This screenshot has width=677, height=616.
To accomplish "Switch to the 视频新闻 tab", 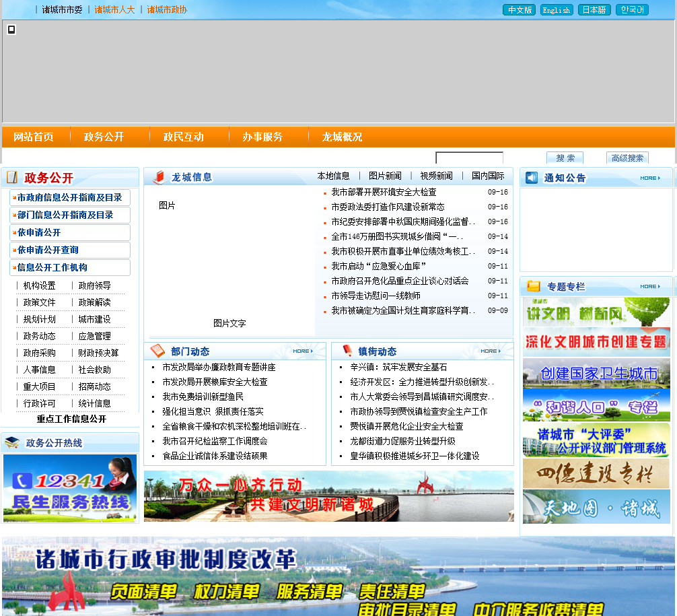I will (436, 176).
